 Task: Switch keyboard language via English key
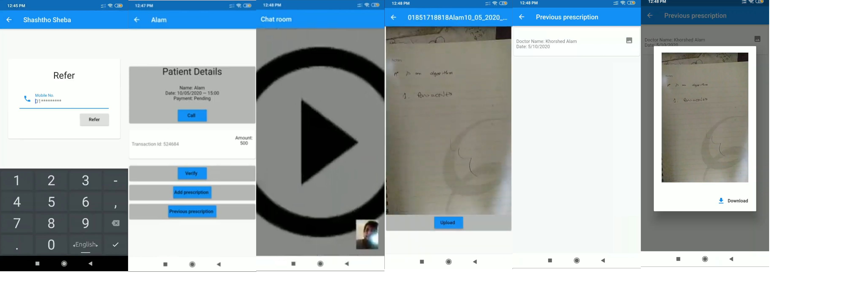click(86, 245)
